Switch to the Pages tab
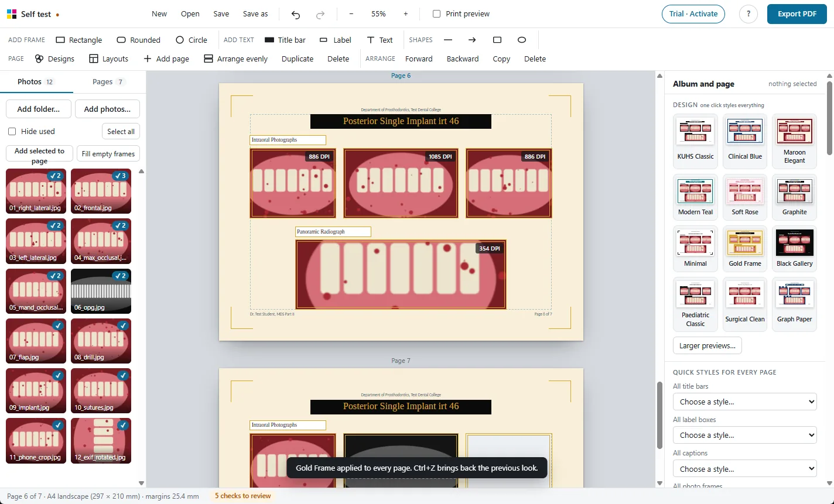 pyautogui.click(x=109, y=81)
